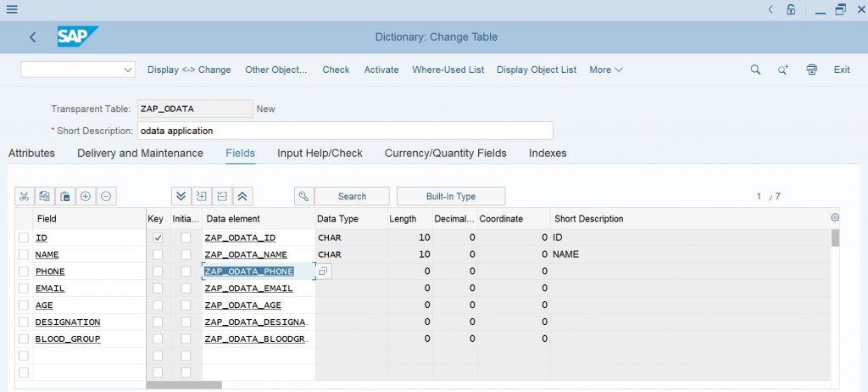
Task: Click the PHONE field name cell
Action: tap(89, 272)
